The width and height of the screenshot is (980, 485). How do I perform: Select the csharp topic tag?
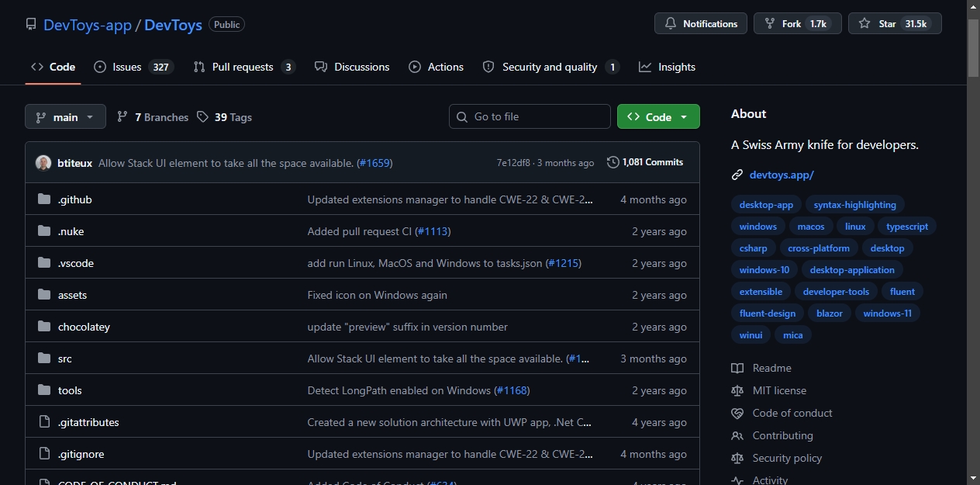pyautogui.click(x=754, y=248)
